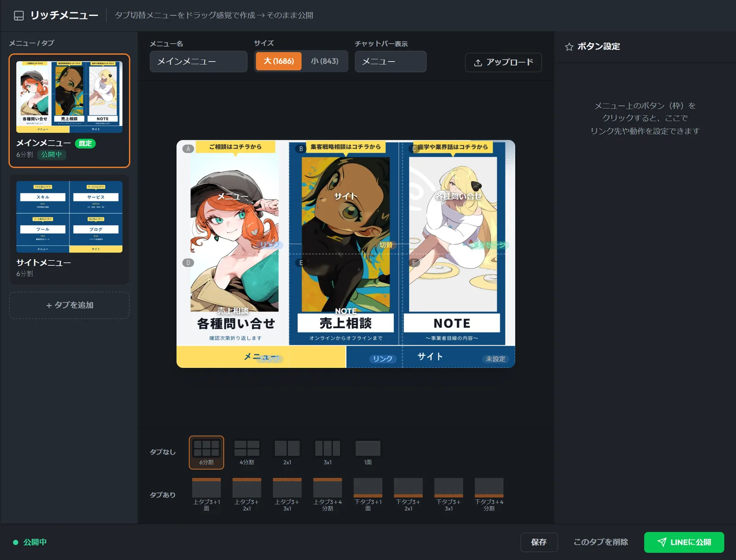
Task: Edit the メニュー名 field メインメニュー
Action: 198,61
